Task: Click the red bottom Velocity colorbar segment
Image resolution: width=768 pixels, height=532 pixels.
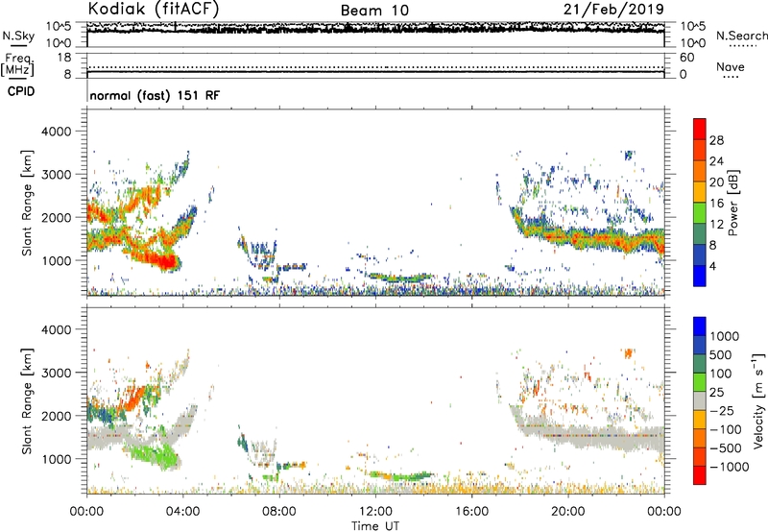Action: [700, 475]
